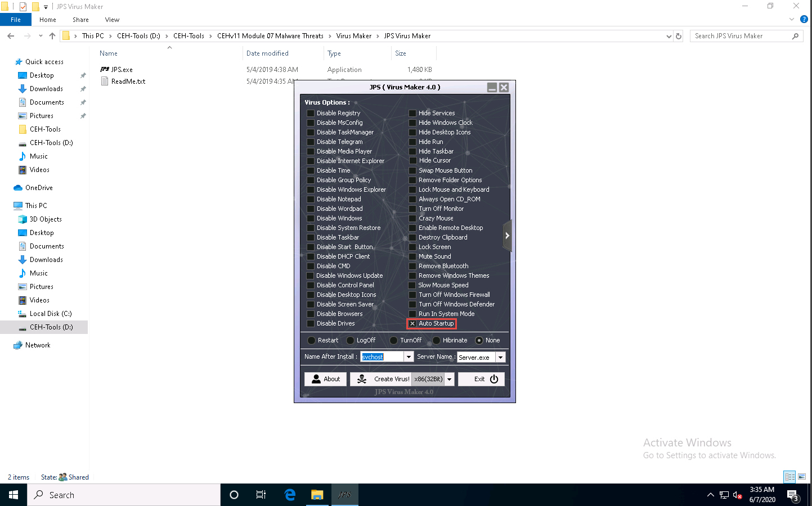Screen dimensions: 812x506
Task: Click the Network icon in sidebar
Action: pos(18,345)
